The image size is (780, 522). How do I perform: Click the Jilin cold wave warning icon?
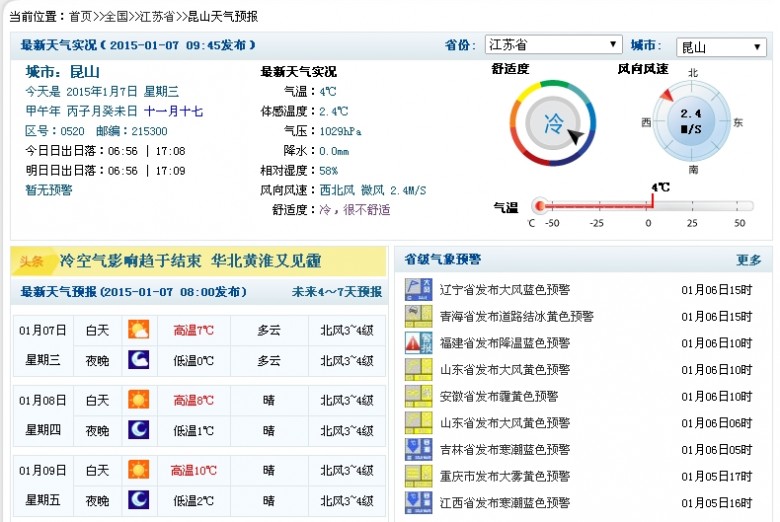click(x=418, y=449)
